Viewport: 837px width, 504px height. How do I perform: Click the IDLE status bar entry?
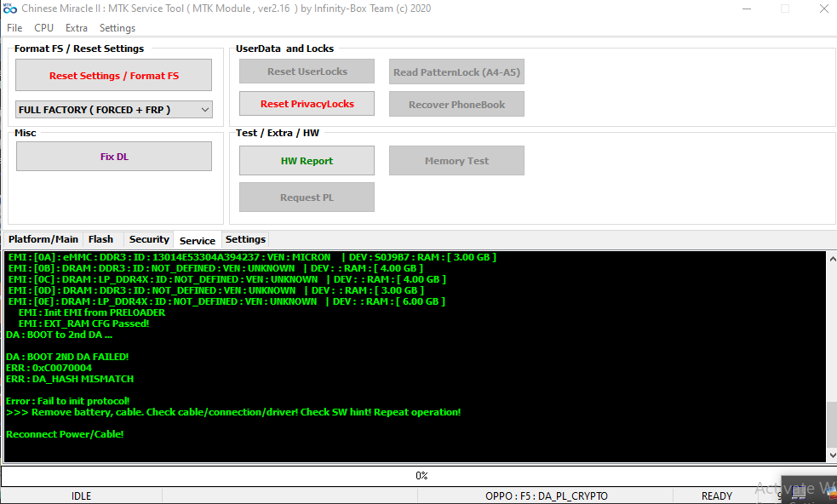click(81, 496)
